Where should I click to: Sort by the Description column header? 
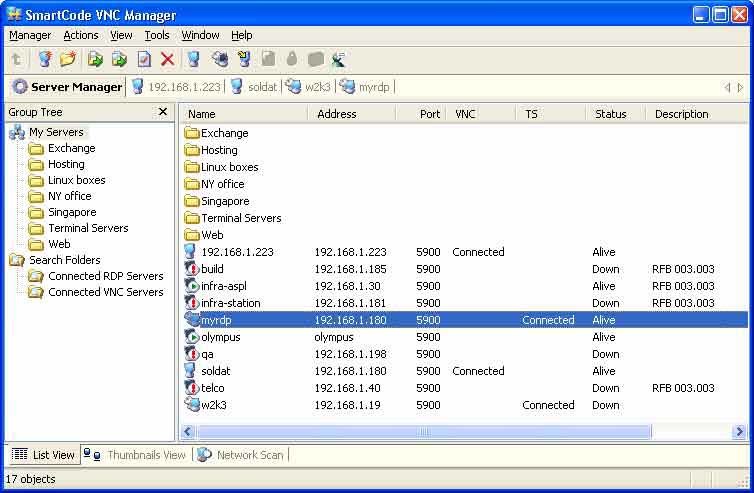click(x=696, y=114)
